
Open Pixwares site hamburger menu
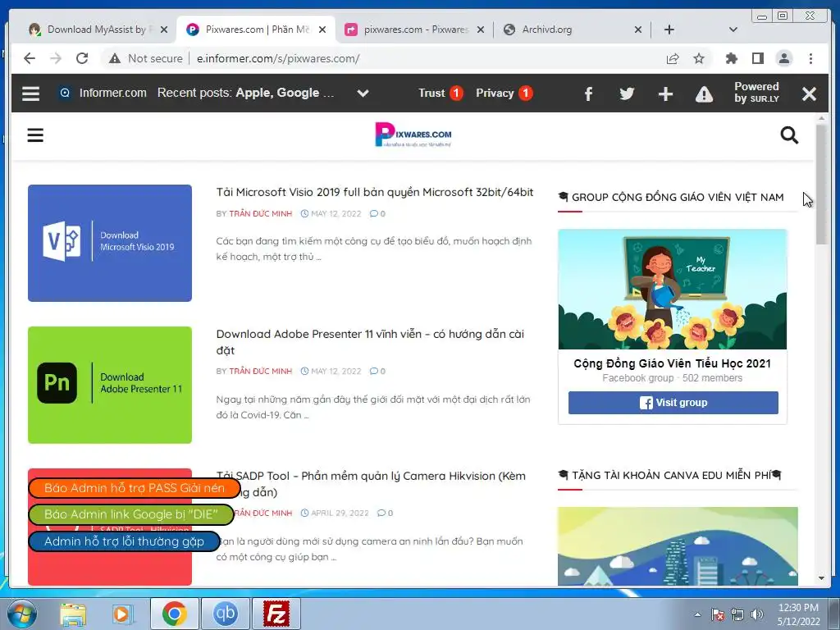pos(35,135)
